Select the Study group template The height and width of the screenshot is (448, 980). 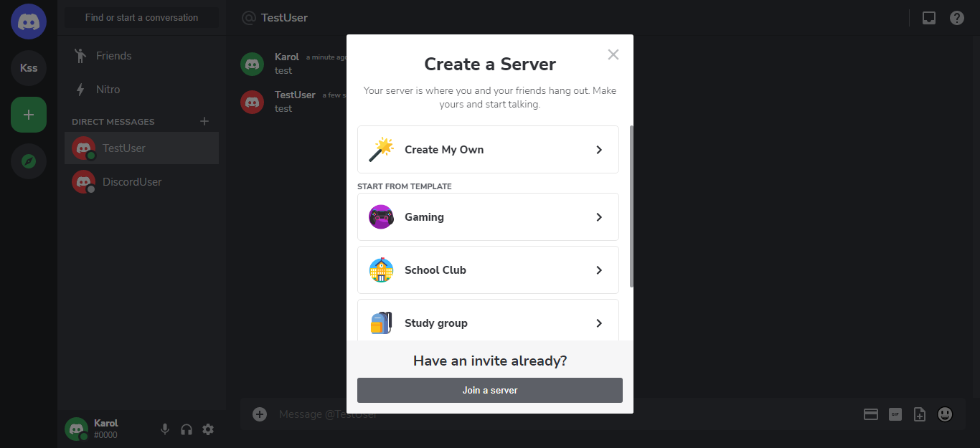488,320
